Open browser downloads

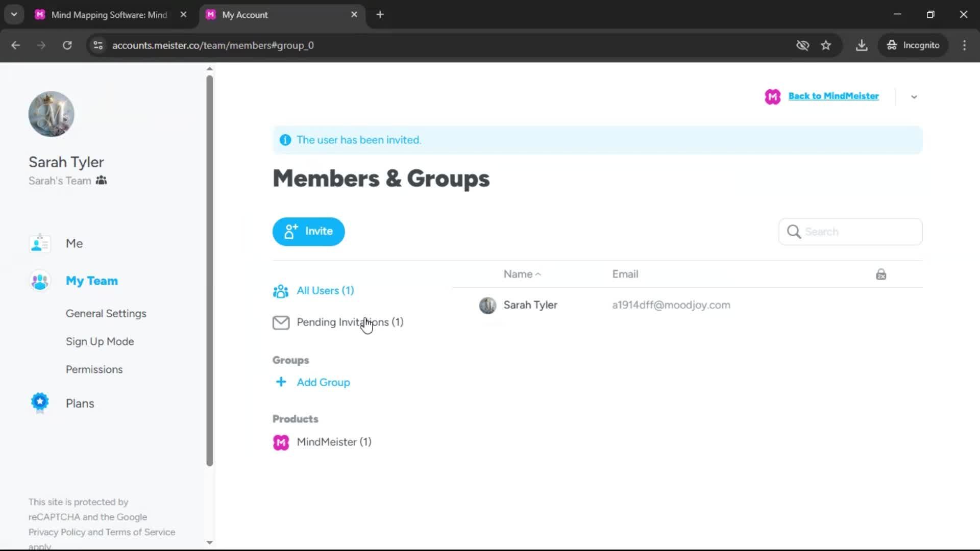(x=862, y=45)
